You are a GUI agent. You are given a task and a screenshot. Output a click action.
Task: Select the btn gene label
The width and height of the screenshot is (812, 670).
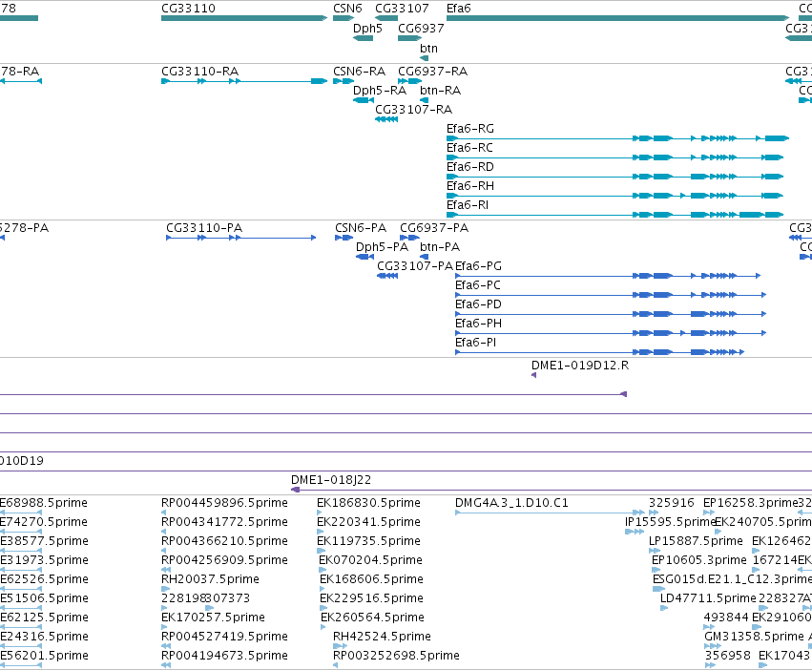428,49
